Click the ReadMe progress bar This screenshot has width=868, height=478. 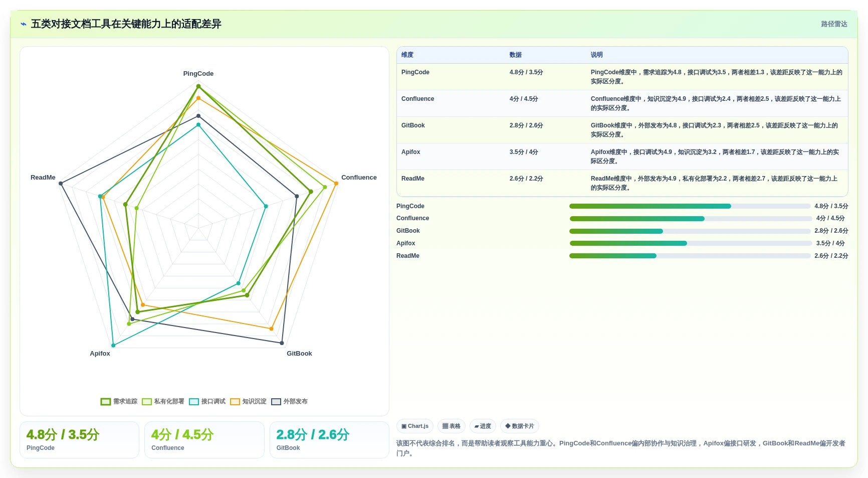tap(690, 256)
